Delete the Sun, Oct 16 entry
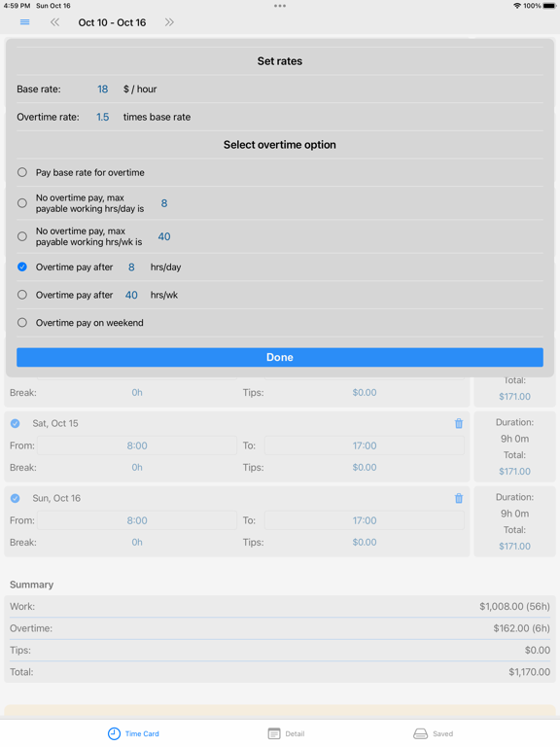Viewport: 560px width, 747px height. pyautogui.click(x=459, y=498)
